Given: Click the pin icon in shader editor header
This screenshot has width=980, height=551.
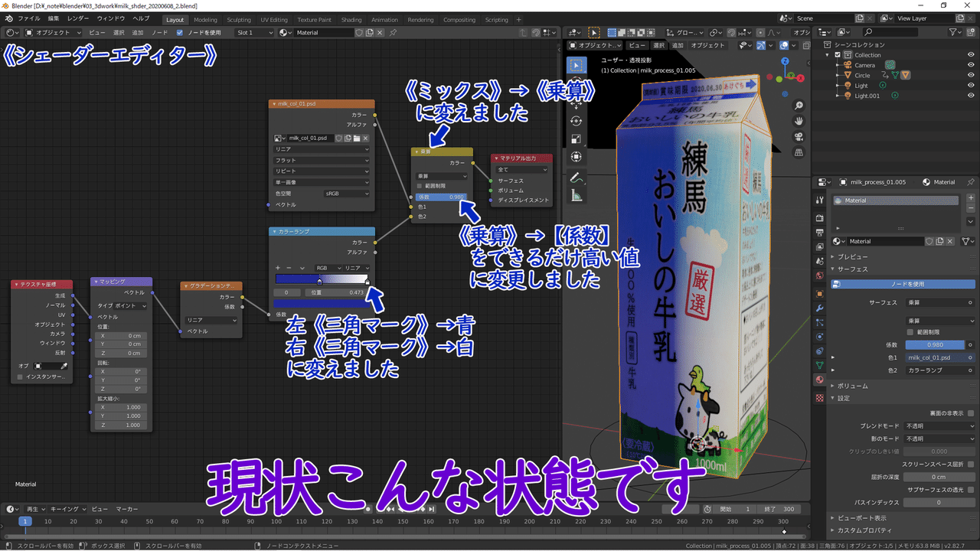Looking at the screenshot, I should pyautogui.click(x=393, y=33).
